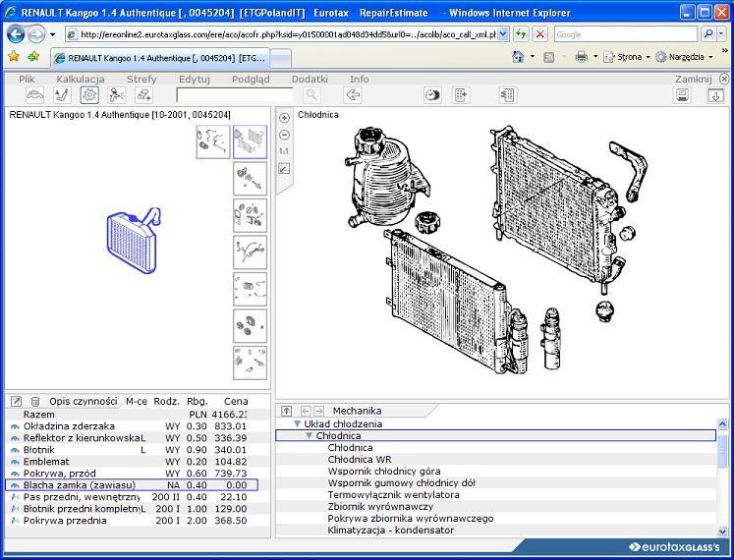Click the parts tree scrollbar down arrow
Viewport: 734px width, 560px height.
coord(722,531)
